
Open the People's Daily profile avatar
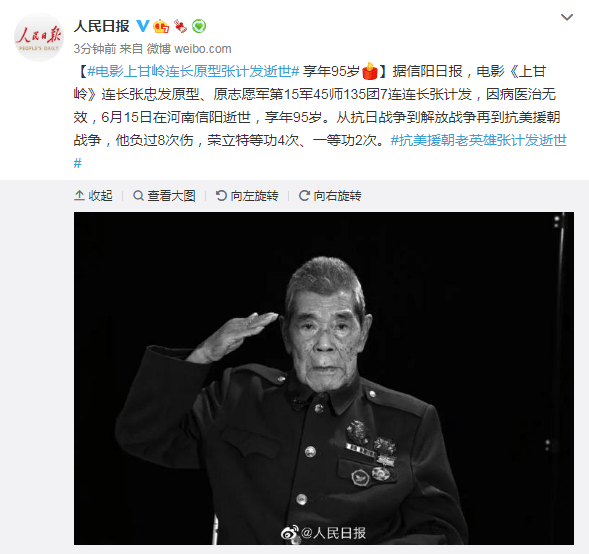[x=39, y=37]
